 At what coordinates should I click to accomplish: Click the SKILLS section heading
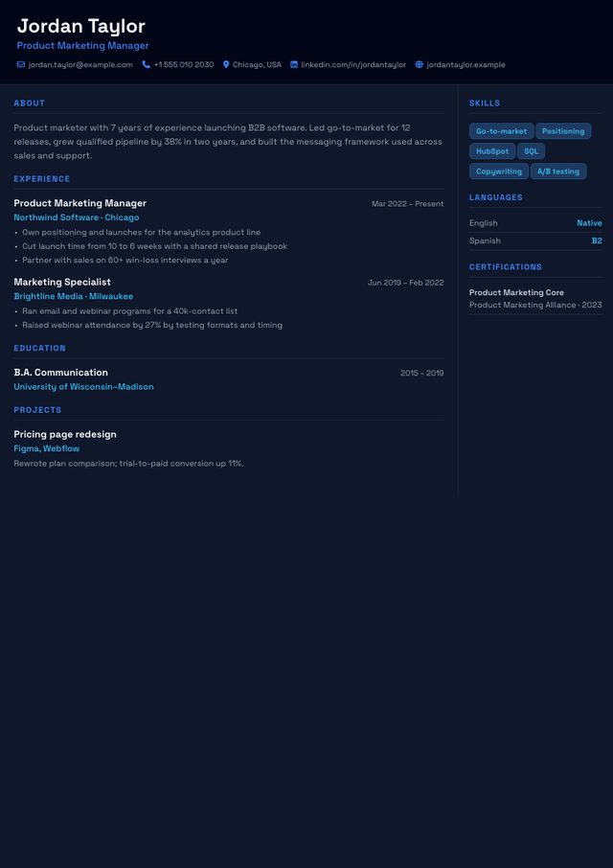coord(485,103)
